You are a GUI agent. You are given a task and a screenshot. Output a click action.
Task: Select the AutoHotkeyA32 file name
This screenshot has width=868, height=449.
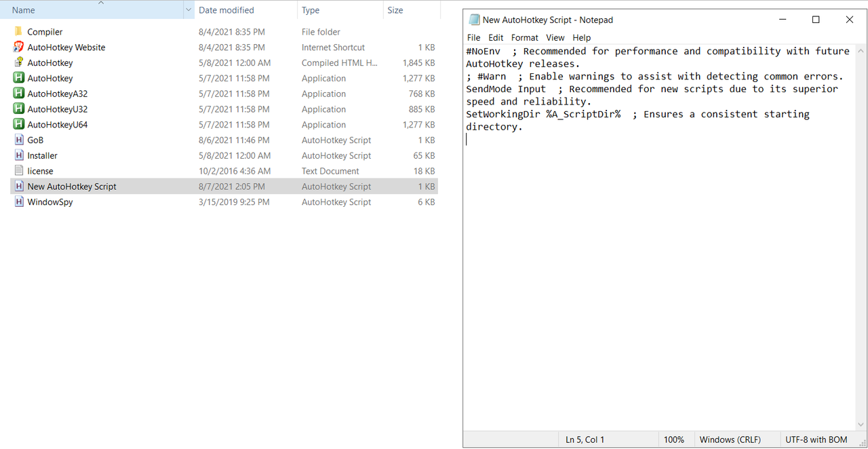pyautogui.click(x=58, y=94)
